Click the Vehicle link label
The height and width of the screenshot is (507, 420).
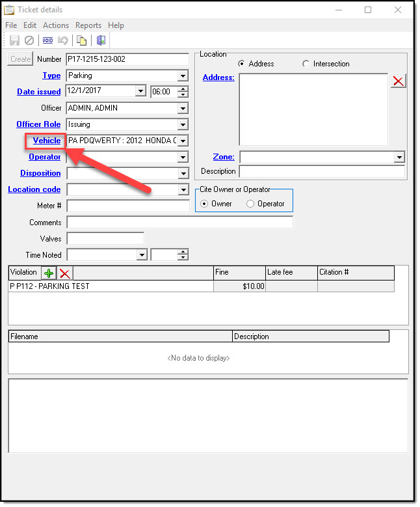pyautogui.click(x=47, y=141)
